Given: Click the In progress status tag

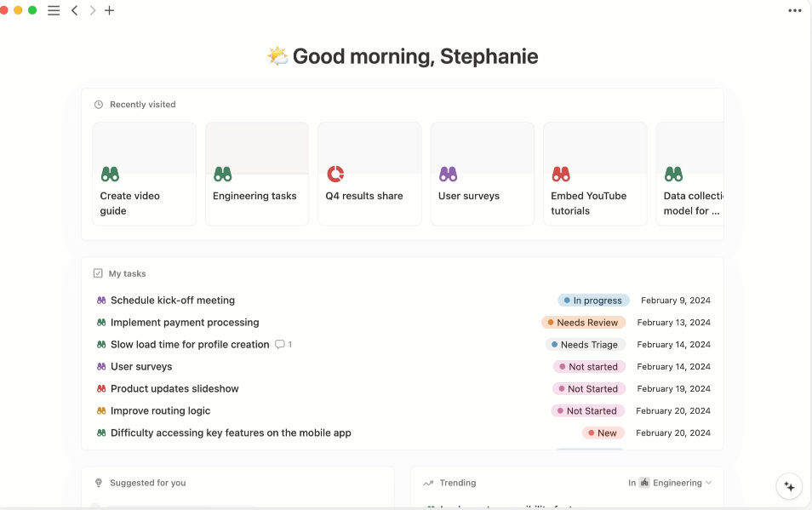Looking at the screenshot, I should (x=593, y=301).
